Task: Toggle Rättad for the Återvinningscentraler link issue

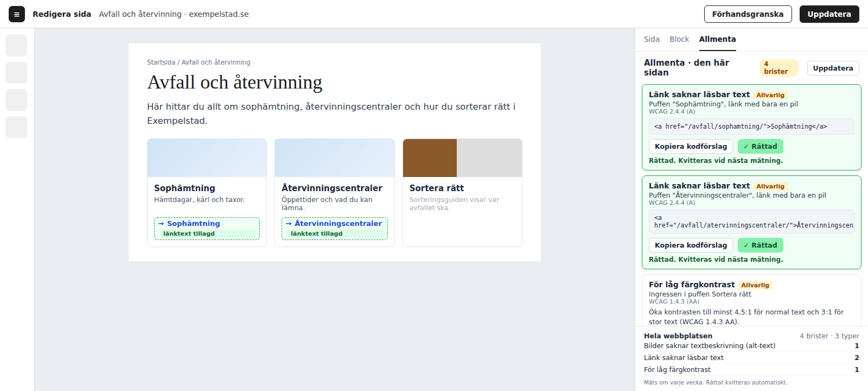Action: (x=760, y=245)
